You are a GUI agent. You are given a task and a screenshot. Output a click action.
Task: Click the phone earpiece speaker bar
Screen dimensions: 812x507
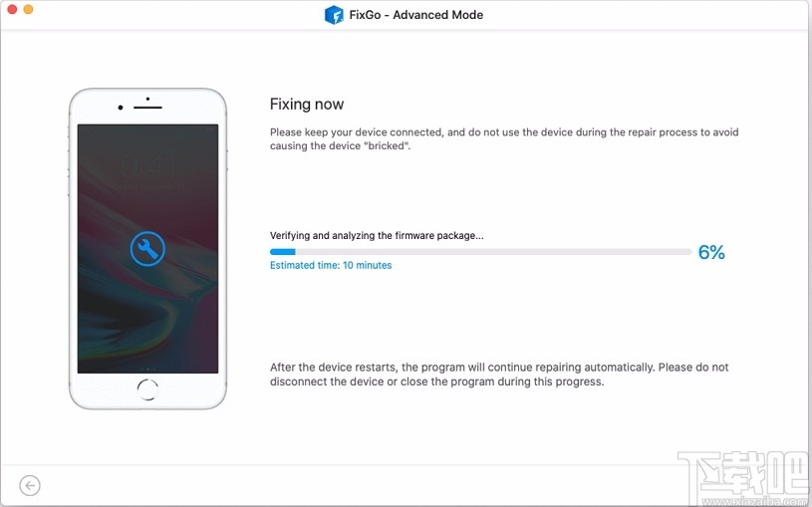(147, 108)
